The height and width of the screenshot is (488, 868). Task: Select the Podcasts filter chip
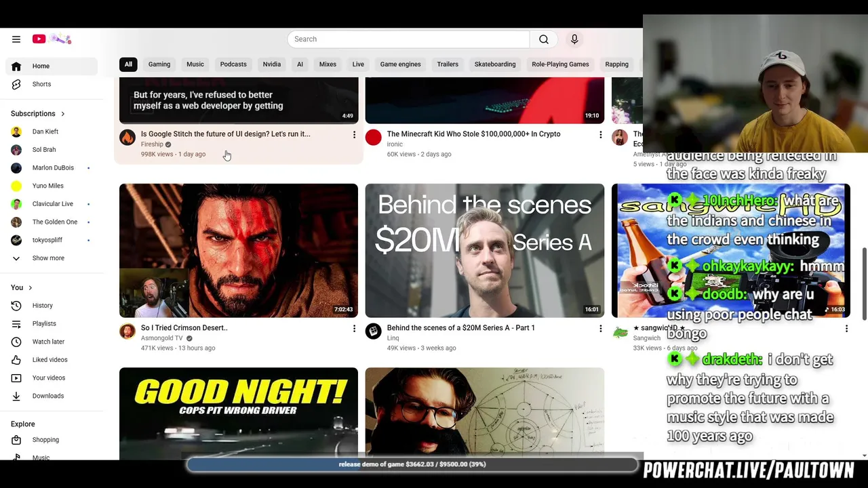click(x=233, y=64)
